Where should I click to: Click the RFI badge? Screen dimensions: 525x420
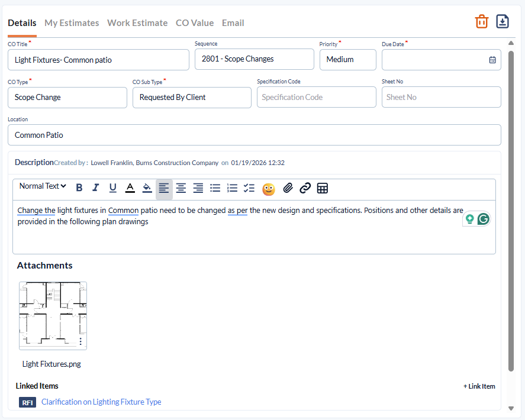tap(27, 403)
